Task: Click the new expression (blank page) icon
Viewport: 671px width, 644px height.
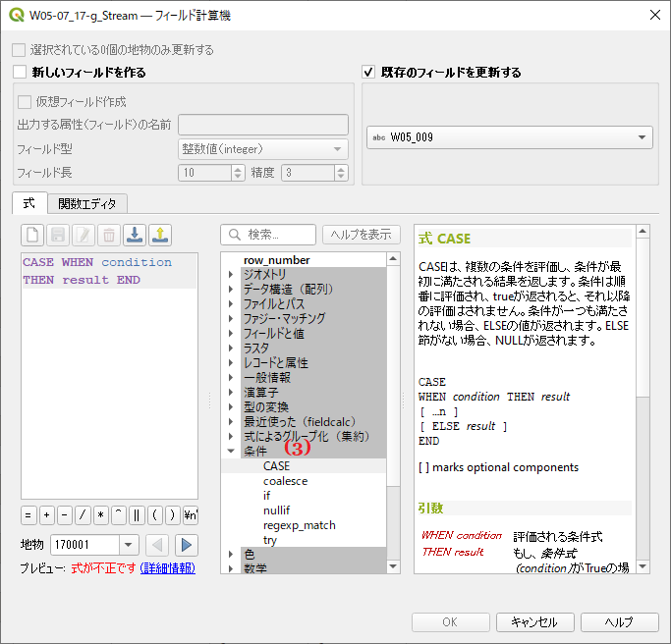Action: coord(33,235)
